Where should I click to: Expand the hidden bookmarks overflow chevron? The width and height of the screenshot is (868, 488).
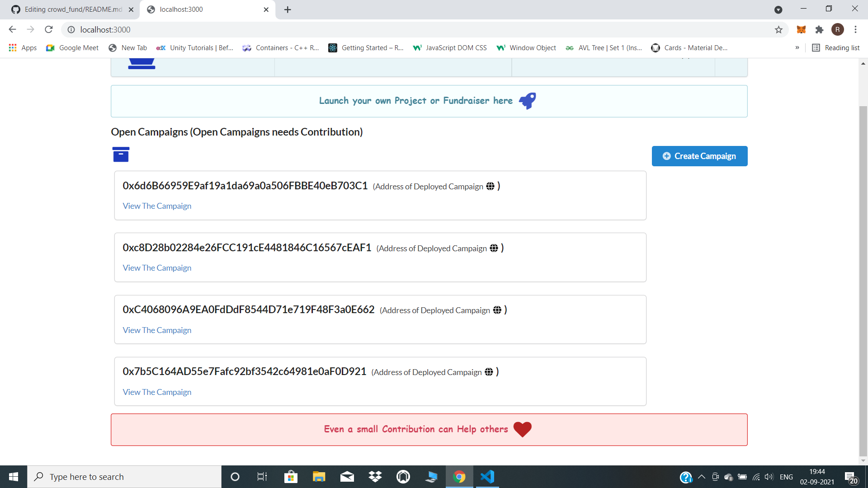[797, 48]
